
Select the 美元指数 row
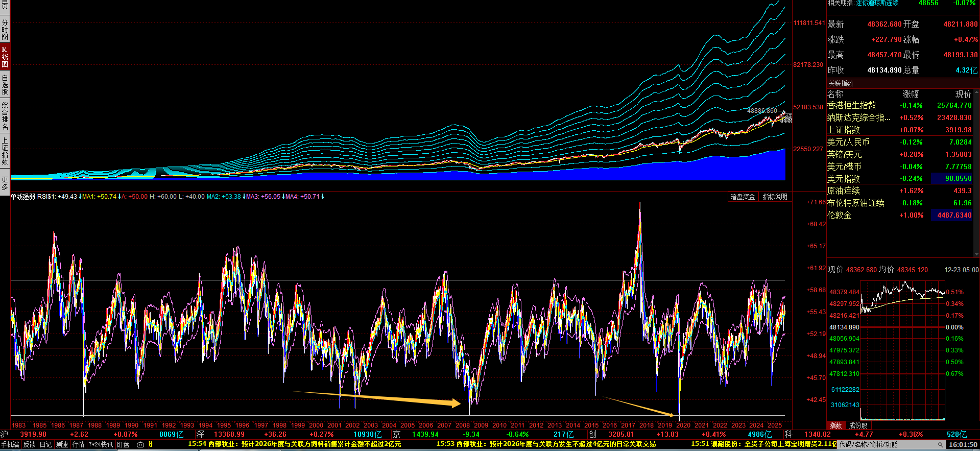899,179
